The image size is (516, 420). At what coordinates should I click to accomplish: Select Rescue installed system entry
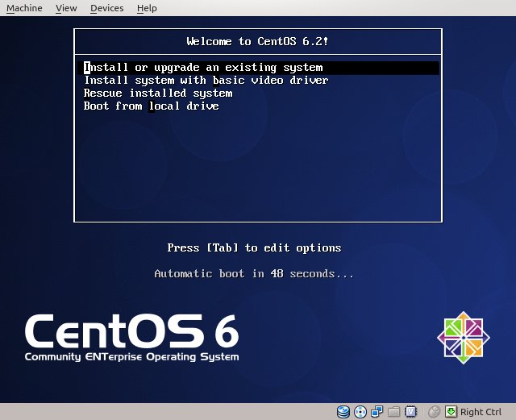(x=158, y=94)
